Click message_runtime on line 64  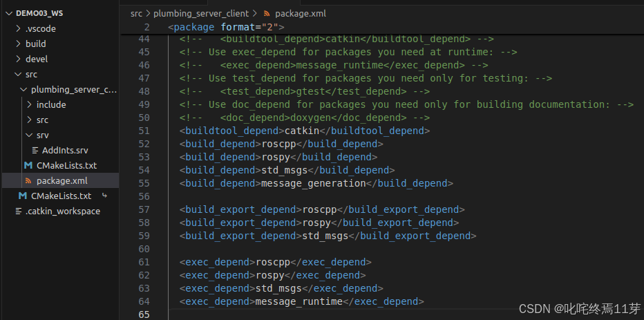click(x=299, y=301)
